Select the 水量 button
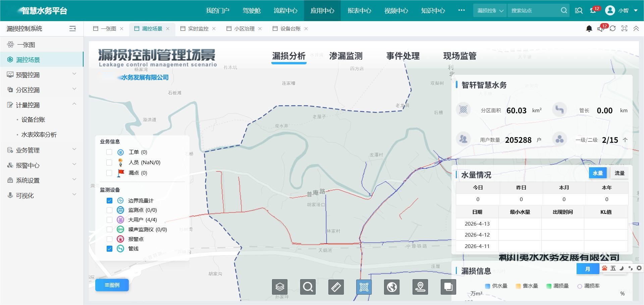 pos(598,173)
